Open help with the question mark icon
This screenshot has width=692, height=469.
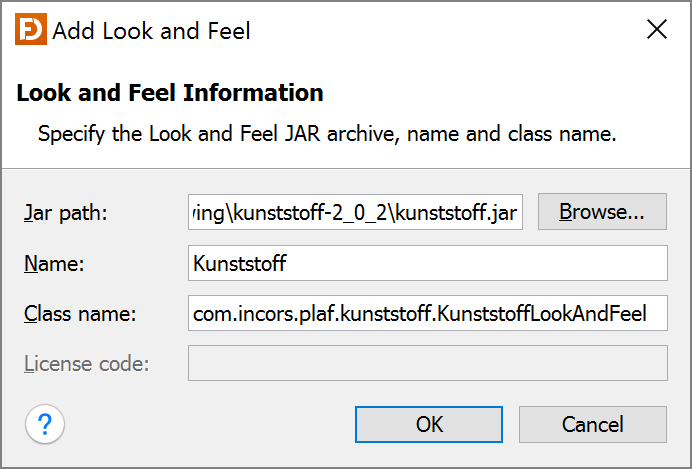point(45,425)
